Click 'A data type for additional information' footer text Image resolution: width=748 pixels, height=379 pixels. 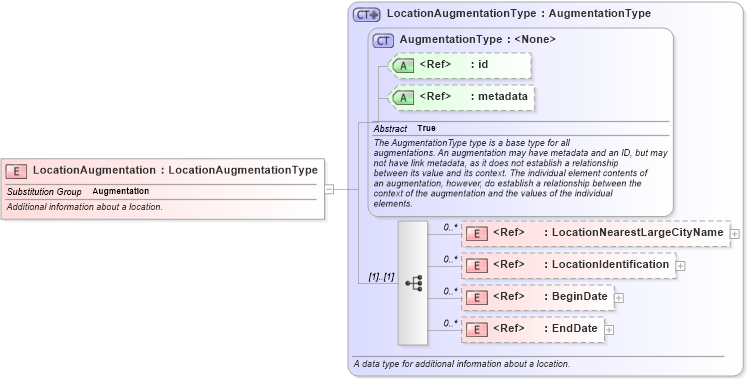pyautogui.click(x=462, y=364)
